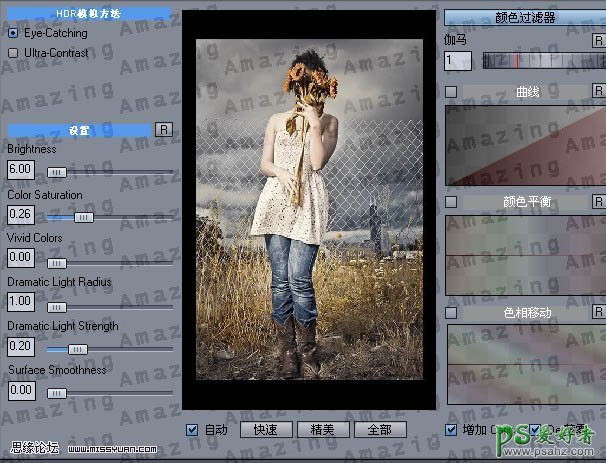Enable the 曲线 curves checkbox
Image resolution: width=606 pixels, height=463 pixels.
[x=451, y=92]
